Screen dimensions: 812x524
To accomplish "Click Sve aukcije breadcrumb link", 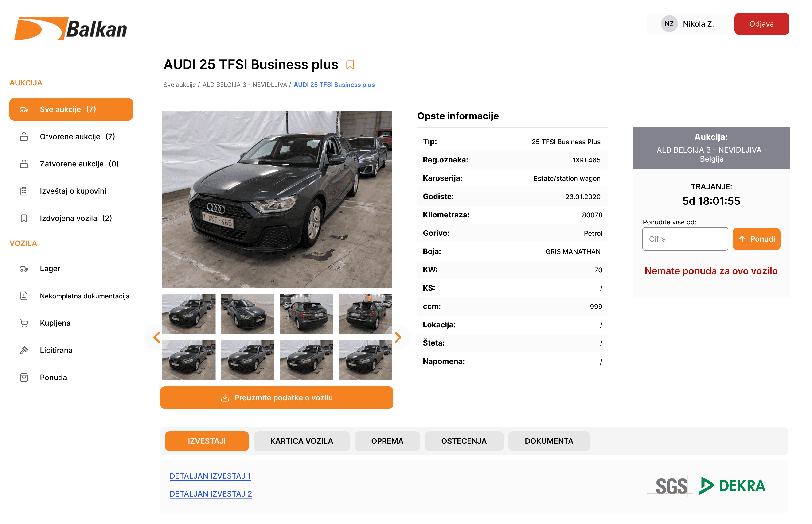I will [x=180, y=85].
